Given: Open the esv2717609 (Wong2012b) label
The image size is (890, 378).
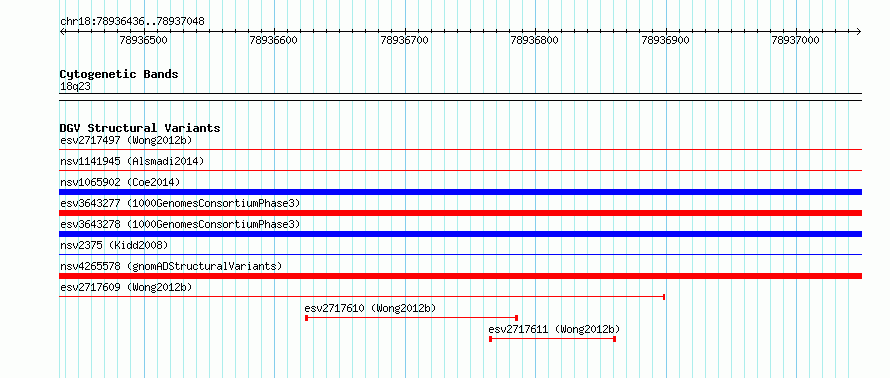Looking at the screenshot, I should click(126, 287).
